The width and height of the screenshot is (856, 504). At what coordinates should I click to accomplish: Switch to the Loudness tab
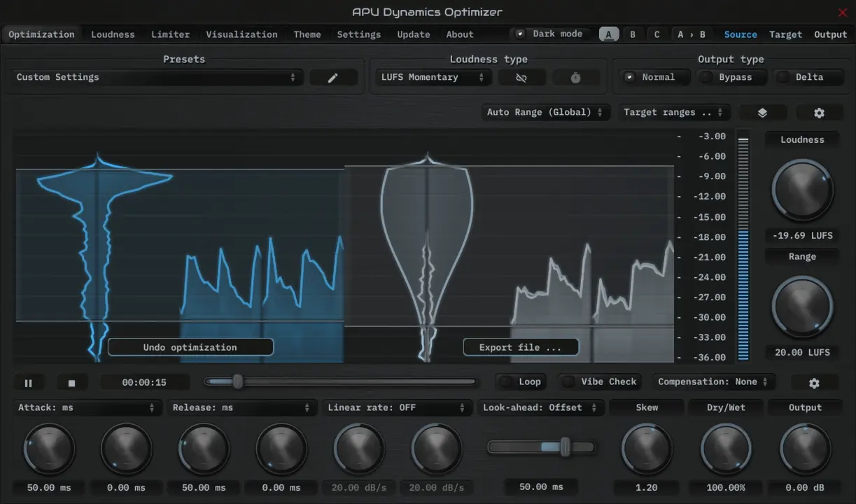(x=113, y=34)
